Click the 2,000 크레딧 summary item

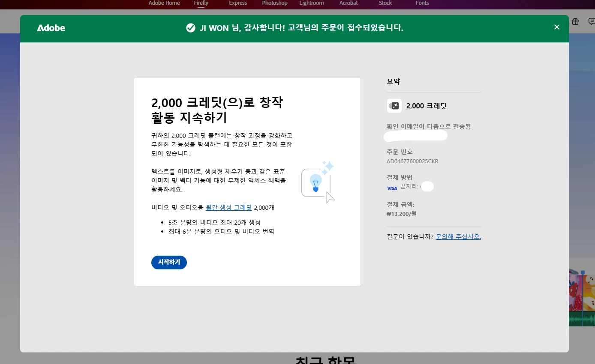point(427,106)
